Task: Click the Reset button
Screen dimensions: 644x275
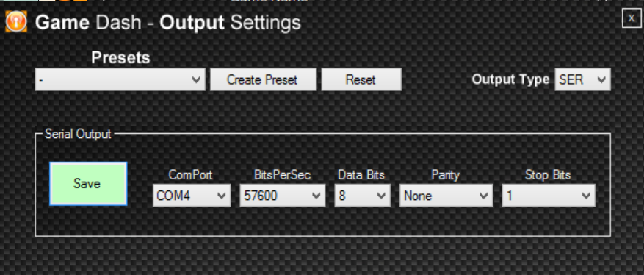Action: pyautogui.click(x=361, y=79)
